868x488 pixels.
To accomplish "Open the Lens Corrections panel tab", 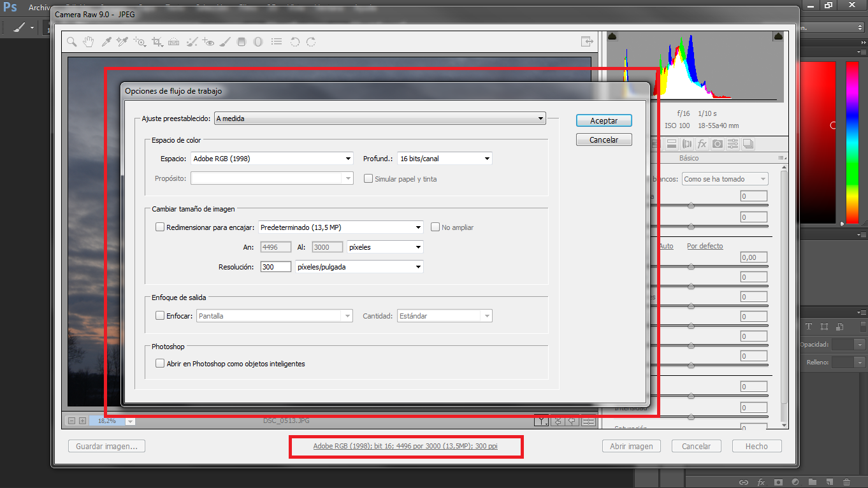I will (x=687, y=144).
